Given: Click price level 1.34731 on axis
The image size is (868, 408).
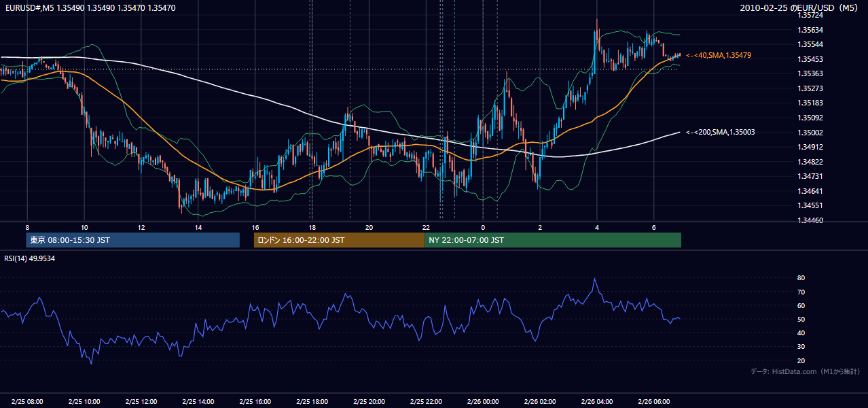Looking at the screenshot, I should pyautogui.click(x=810, y=176).
